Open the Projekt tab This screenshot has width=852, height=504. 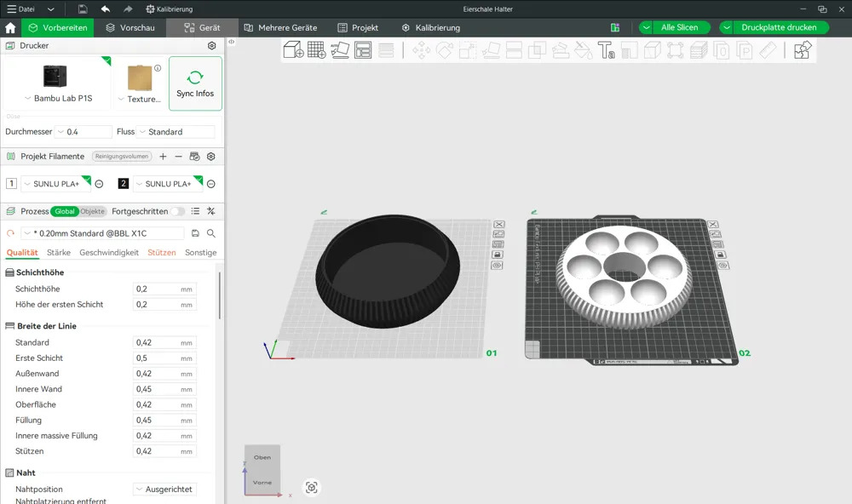tap(358, 28)
